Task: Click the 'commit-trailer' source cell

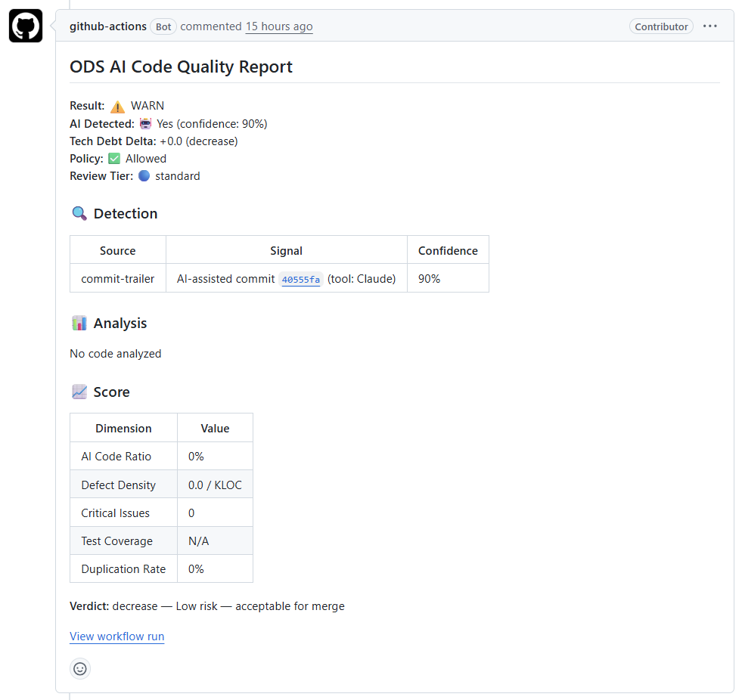Action: [118, 279]
